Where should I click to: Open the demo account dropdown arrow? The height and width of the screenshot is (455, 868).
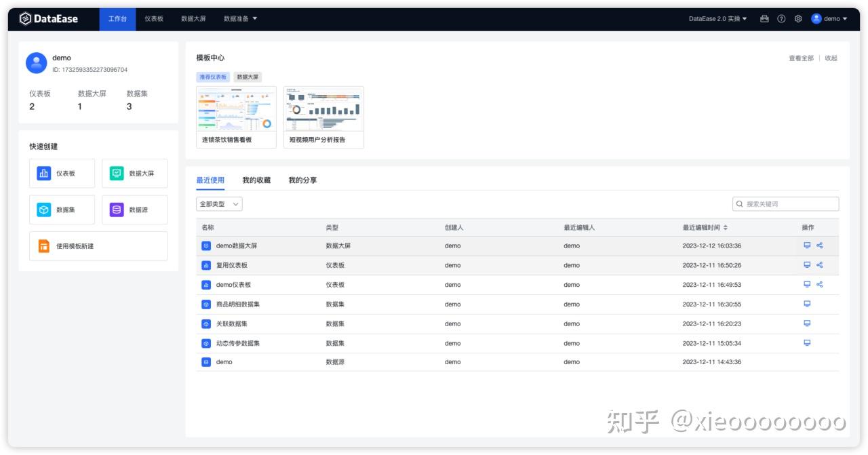coord(845,19)
